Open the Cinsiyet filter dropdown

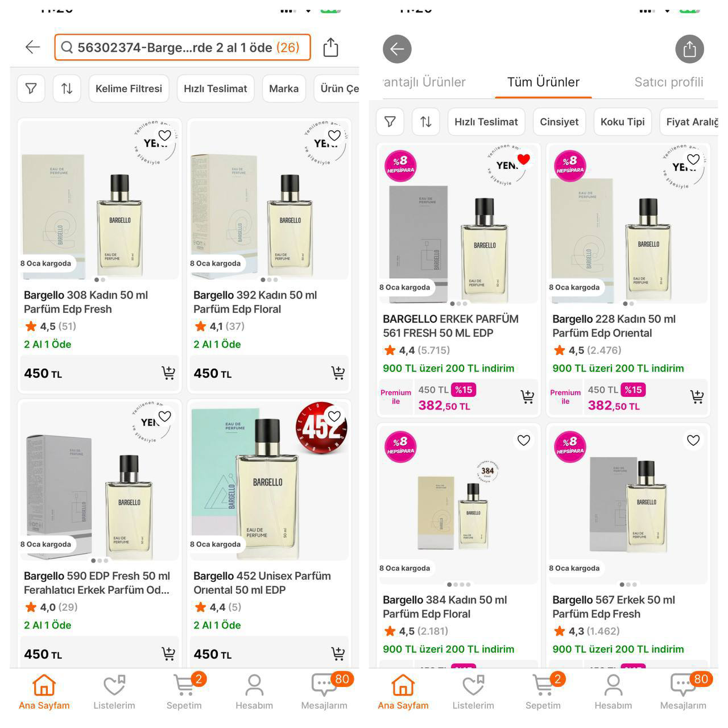(559, 122)
